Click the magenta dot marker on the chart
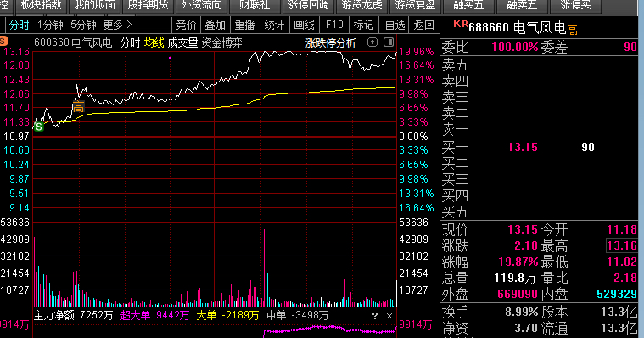 [170, 59]
